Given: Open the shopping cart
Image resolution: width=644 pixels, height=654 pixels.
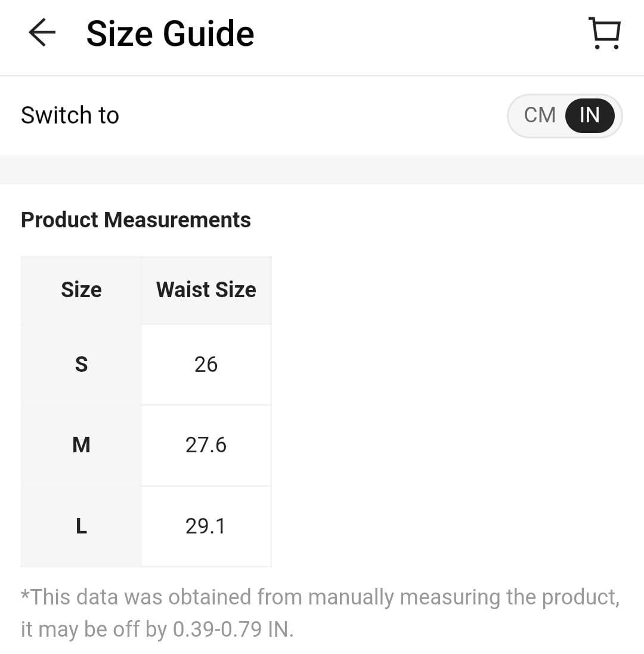Looking at the screenshot, I should (605, 33).
